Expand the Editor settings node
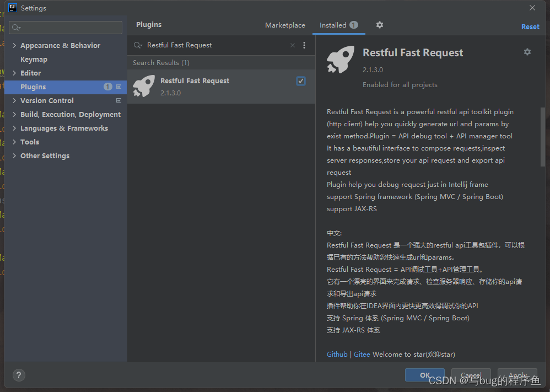 coord(14,73)
